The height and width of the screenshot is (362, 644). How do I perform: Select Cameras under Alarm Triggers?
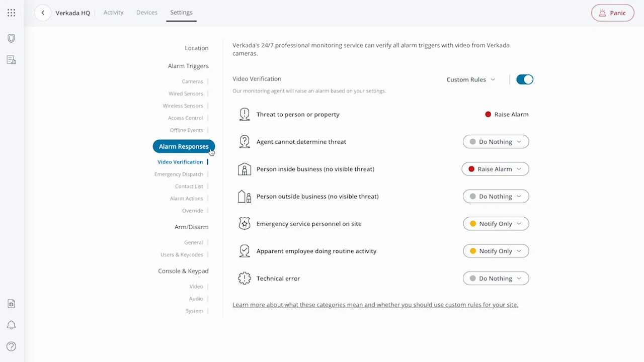[x=193, y=81]
